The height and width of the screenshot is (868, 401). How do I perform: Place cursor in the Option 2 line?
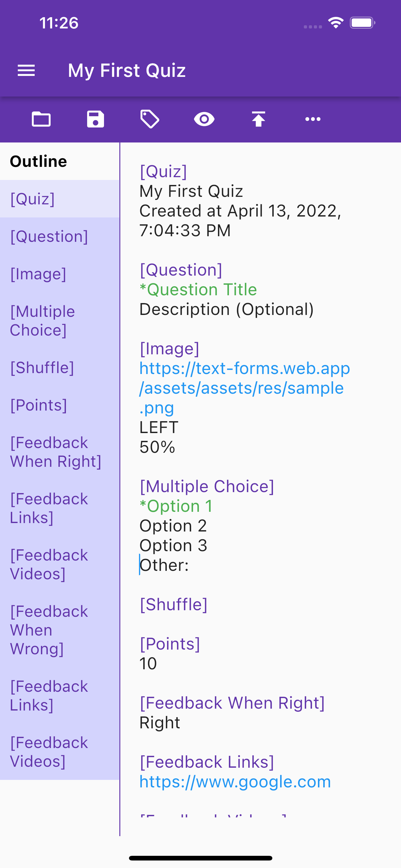point(173,525)
